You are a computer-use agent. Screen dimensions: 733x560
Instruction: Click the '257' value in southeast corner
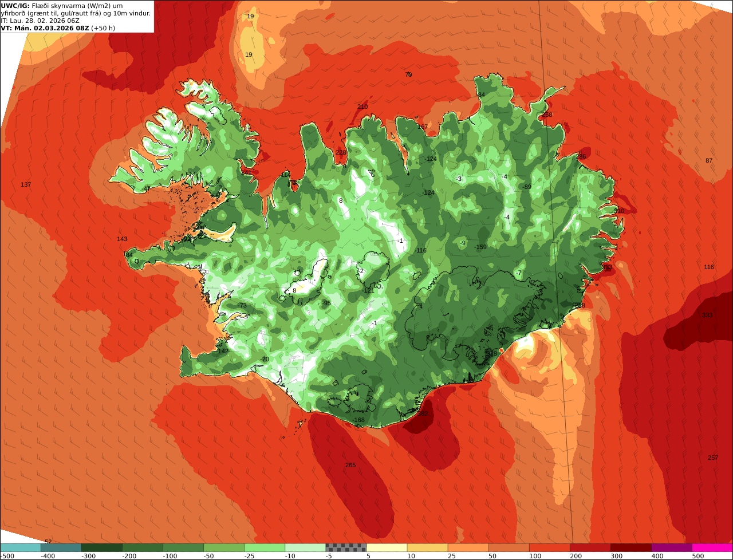click(x=713, y=458)
